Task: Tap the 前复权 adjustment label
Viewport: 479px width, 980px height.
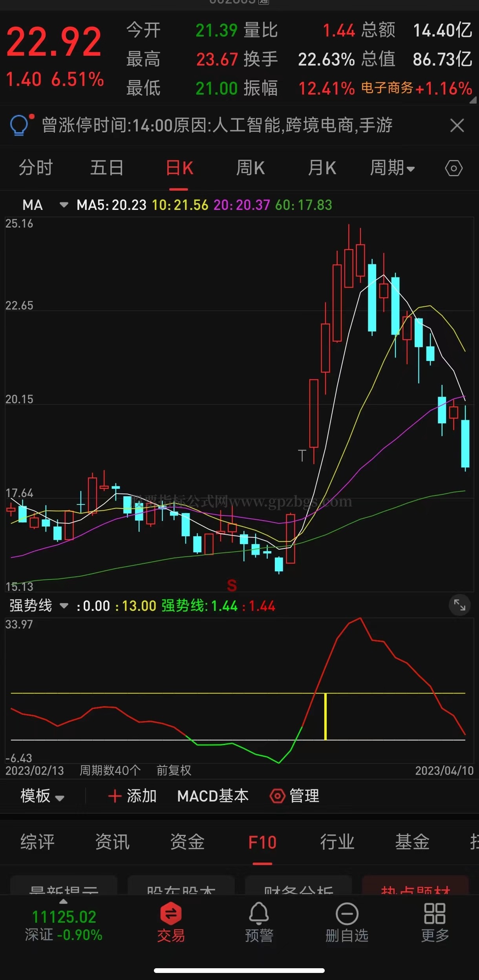Action: pos(174,771)
